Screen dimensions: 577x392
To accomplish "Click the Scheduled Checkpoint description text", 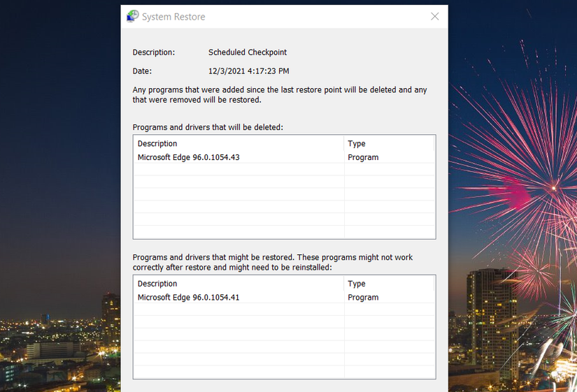I will point(248,52).
